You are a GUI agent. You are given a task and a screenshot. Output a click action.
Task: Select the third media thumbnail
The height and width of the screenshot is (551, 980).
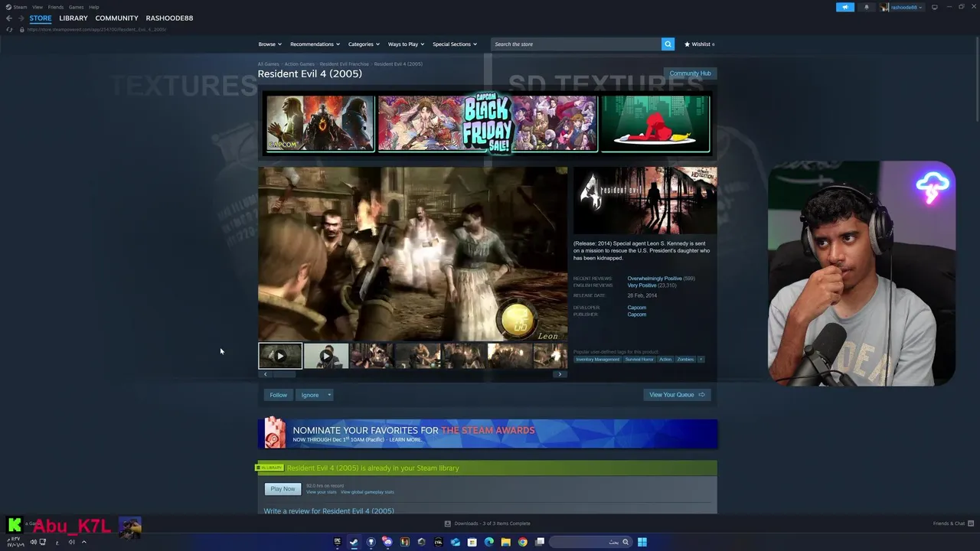point(372,356)
